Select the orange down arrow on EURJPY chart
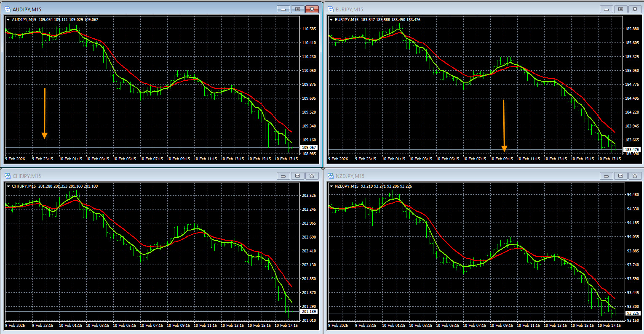The image size is (644, 334). (504, 125)
